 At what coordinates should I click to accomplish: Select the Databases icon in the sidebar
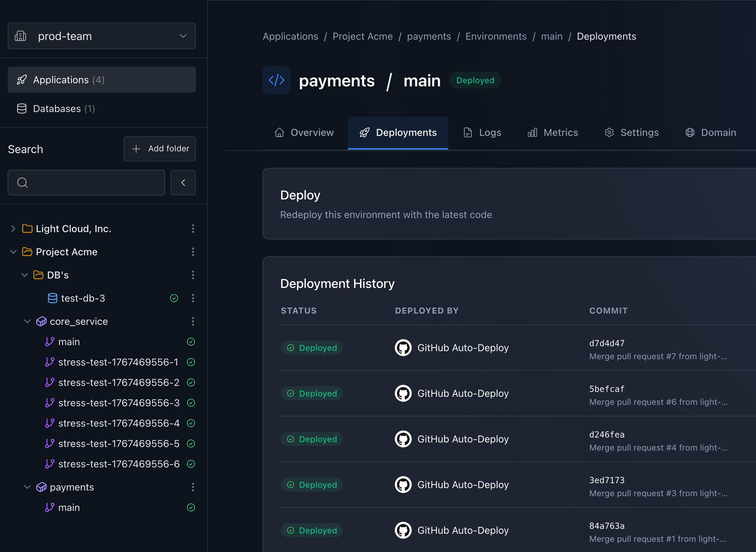tap(21, 109)
